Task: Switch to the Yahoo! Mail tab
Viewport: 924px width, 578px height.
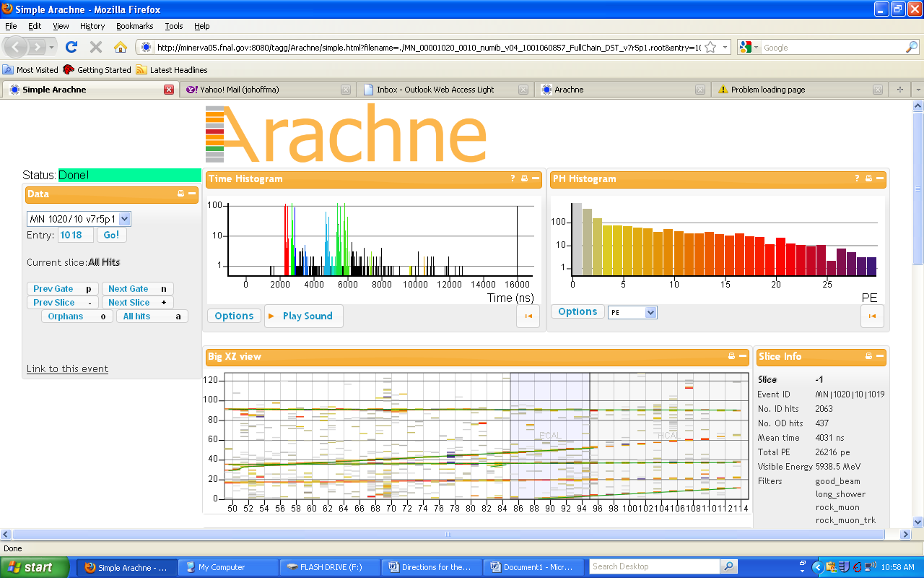Action: click(266, 90)
